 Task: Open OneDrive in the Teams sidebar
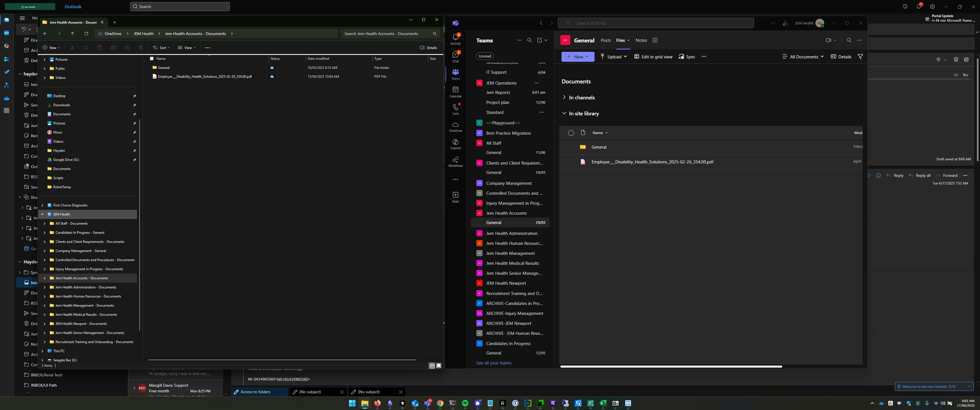(455, 127)
